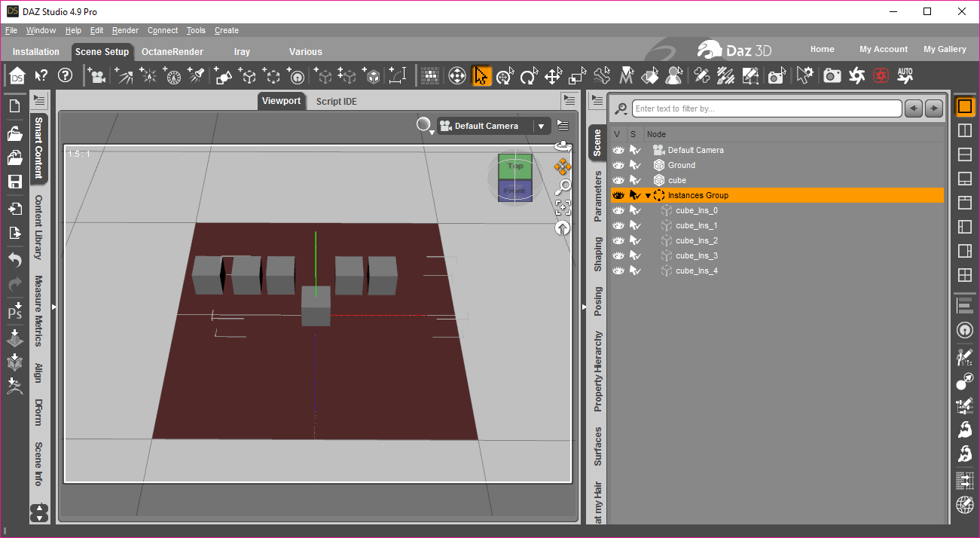Image resolution: width=980 pixels, height=538 pixels.
Task: Open the left pane options menu
Action: [x=40, y=100]
